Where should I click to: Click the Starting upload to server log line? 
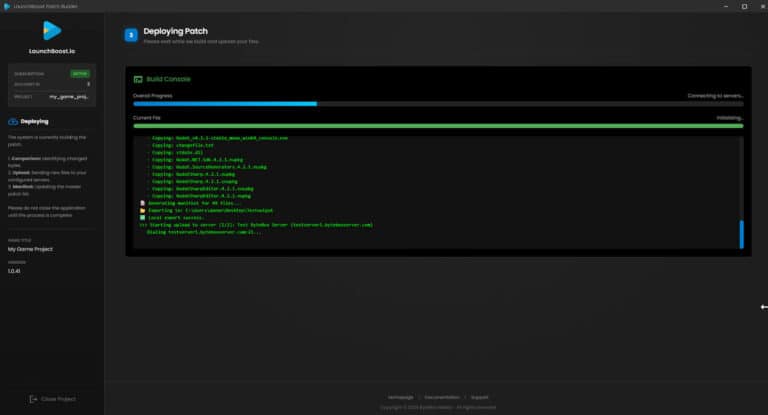pyautogui.click(x=256, y=225)
